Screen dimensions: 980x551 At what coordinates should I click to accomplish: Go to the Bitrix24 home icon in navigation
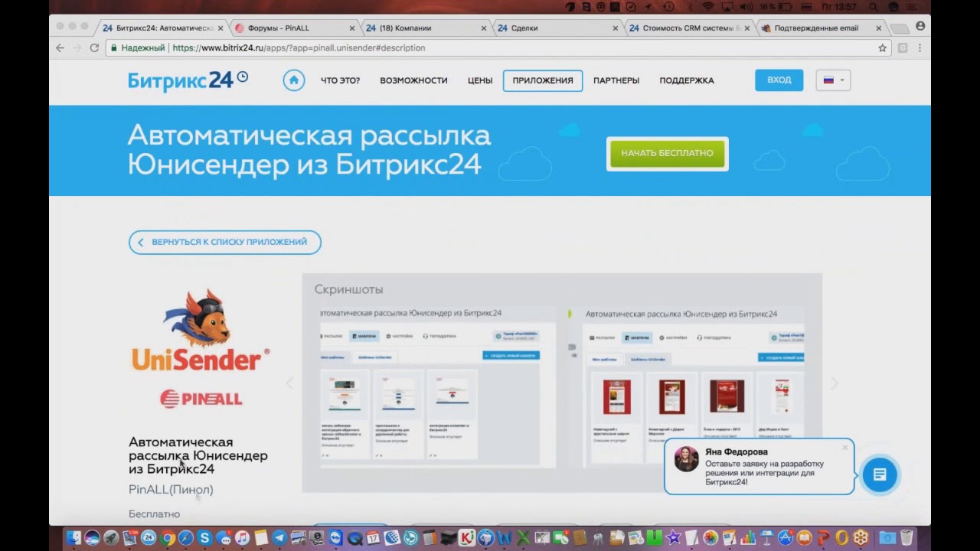(x=294, y=80)
